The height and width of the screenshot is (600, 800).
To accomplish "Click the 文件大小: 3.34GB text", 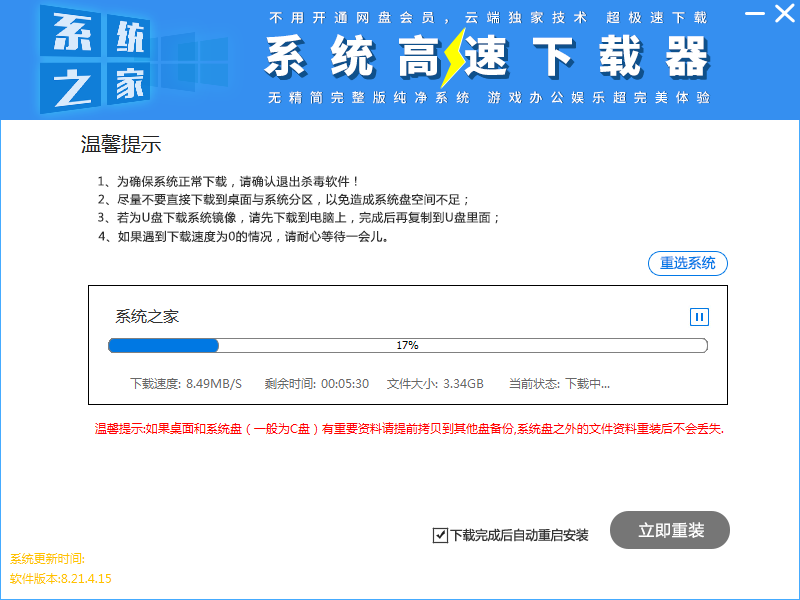I will 435,384.
